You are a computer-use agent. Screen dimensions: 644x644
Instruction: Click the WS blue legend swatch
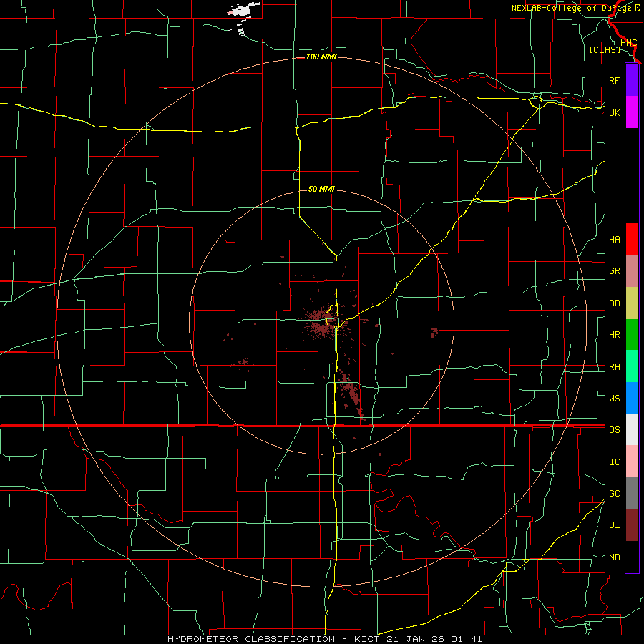(x=632, y=398)
